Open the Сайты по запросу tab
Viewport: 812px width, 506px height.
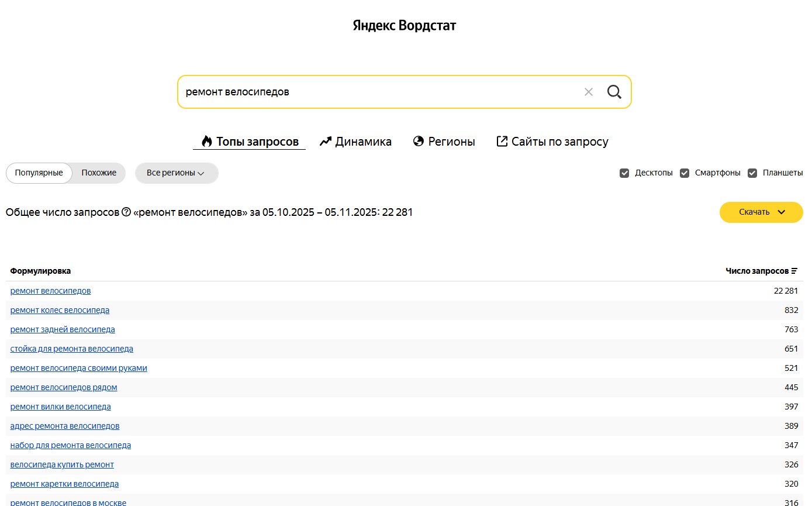[x=552, y=142]
